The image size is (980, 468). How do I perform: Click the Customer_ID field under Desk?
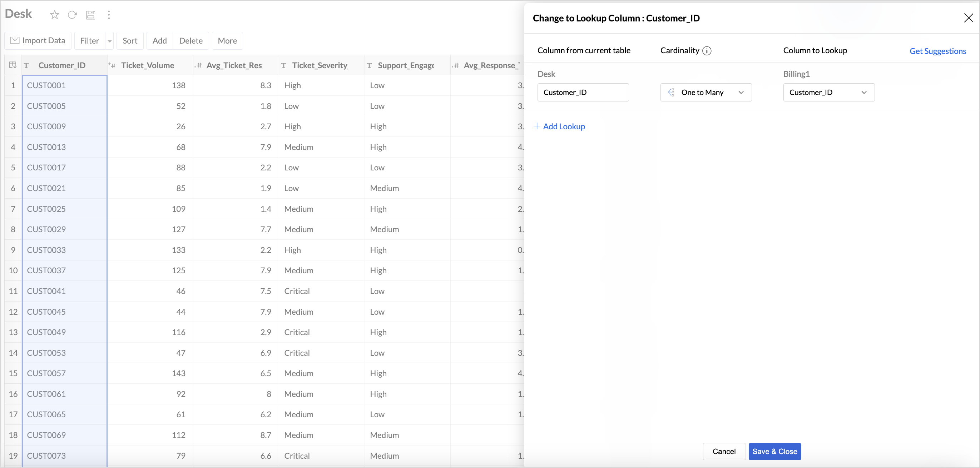pyautogui.click(x=583, y=93)
